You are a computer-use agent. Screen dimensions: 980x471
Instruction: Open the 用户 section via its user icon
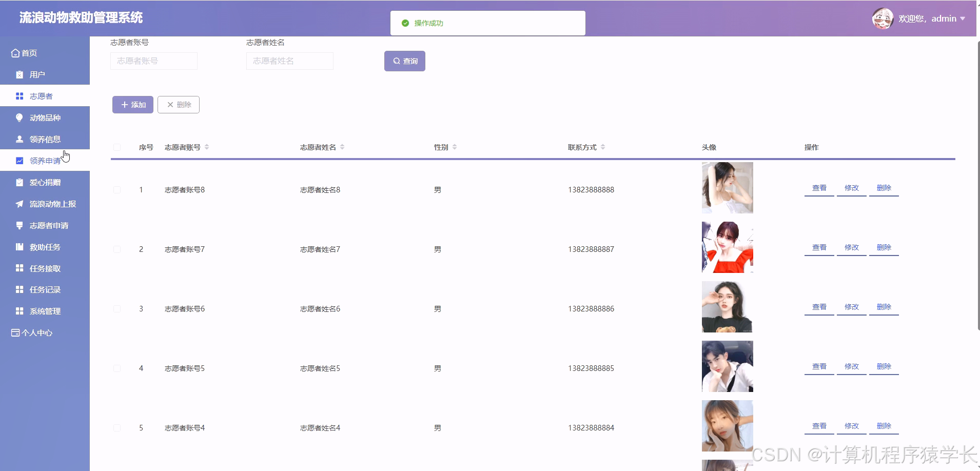pos(19,74)
